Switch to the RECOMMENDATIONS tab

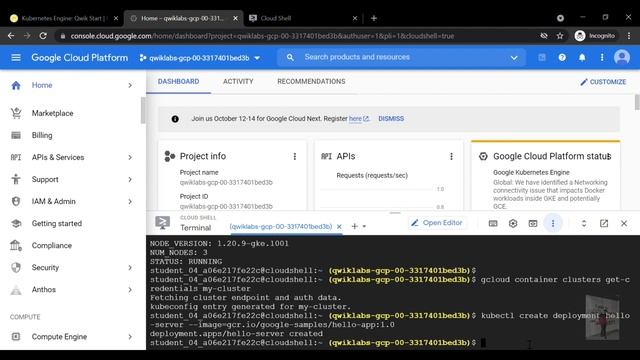(311, 82)
